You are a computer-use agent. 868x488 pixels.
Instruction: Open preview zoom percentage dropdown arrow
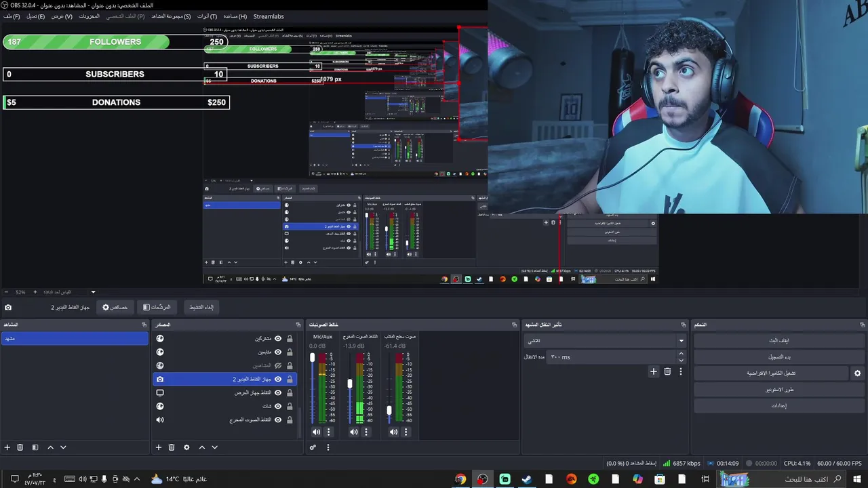tap(94, 292)
